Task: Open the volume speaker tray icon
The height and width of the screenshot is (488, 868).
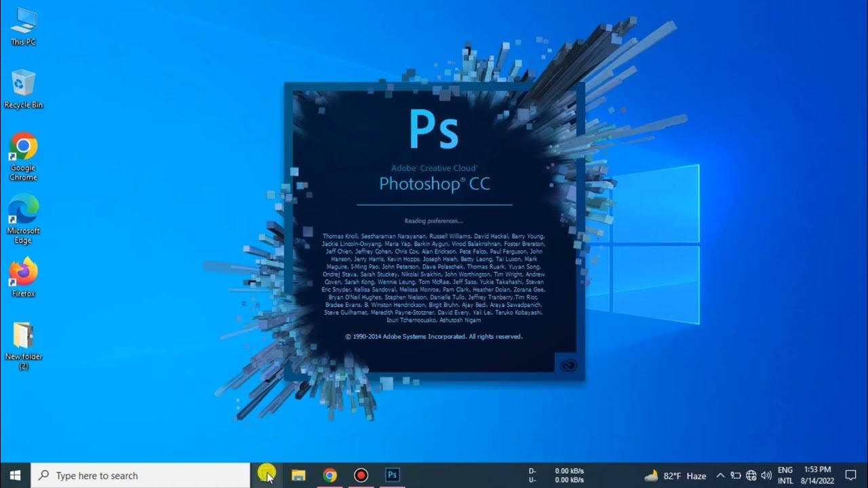Action: [766, 476]
